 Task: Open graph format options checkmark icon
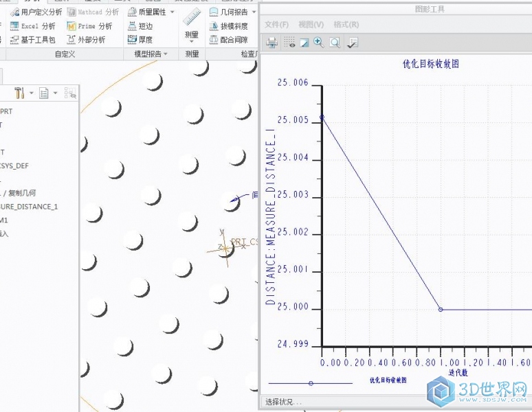tap(353, 43)
